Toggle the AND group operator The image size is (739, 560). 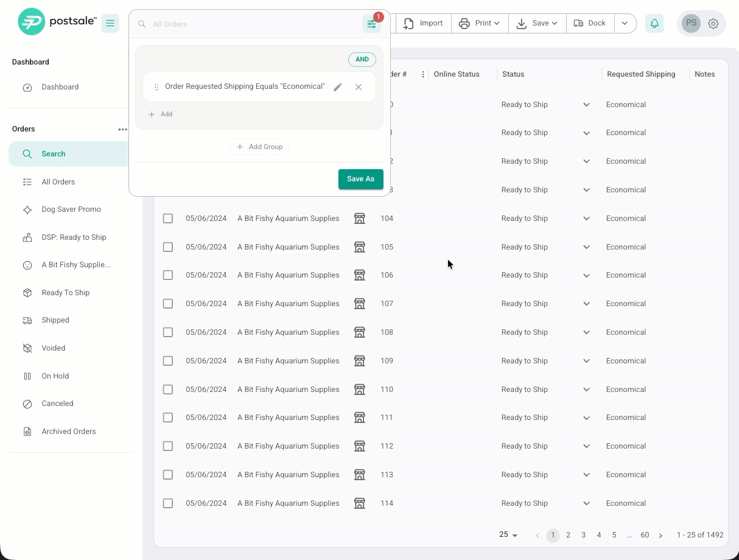(x=362, y=60)
